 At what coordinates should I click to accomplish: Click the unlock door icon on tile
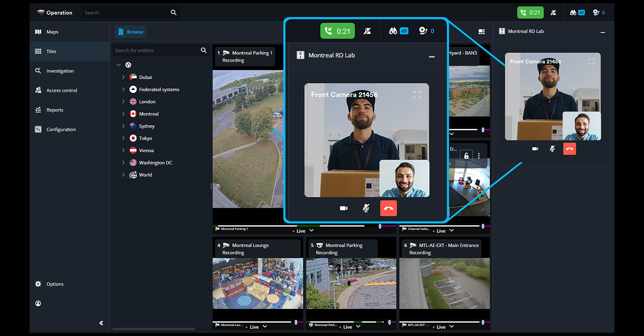pos(466,155)
